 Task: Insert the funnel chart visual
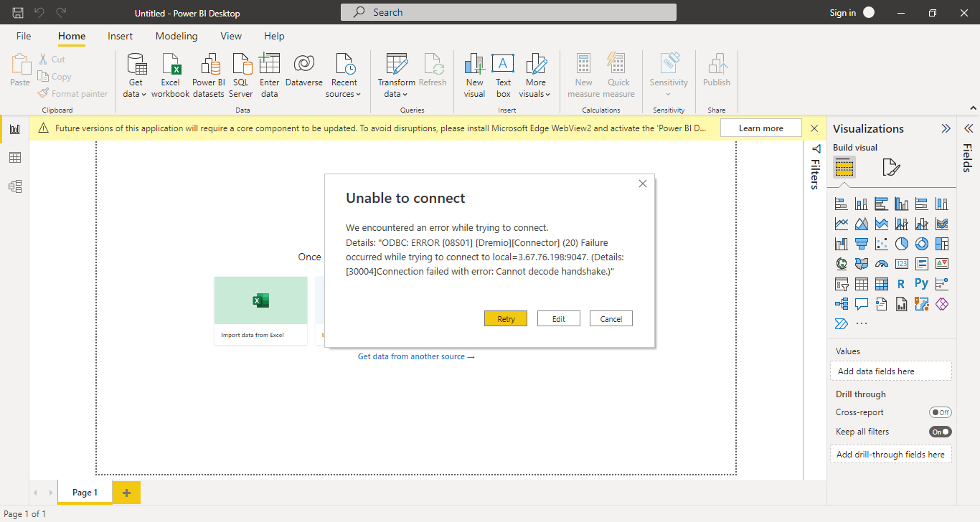coord(862,245)
